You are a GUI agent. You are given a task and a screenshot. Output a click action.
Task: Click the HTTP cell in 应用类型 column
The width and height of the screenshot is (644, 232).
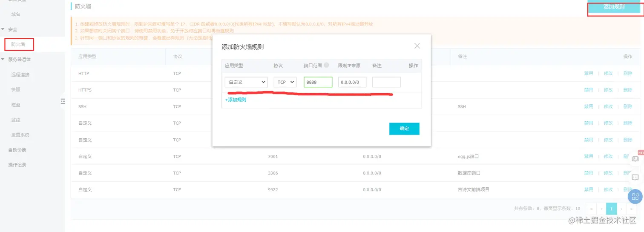coord(83,73)
